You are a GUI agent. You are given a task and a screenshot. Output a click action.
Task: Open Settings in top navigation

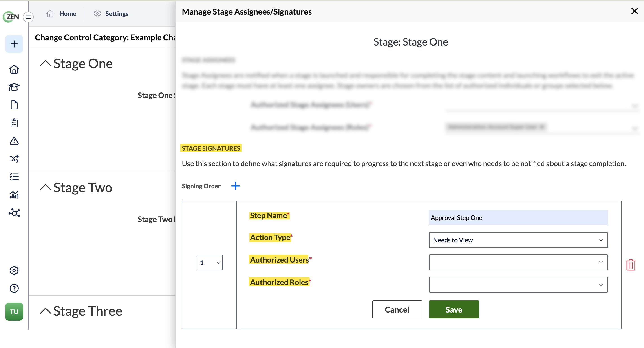(117, 14)
